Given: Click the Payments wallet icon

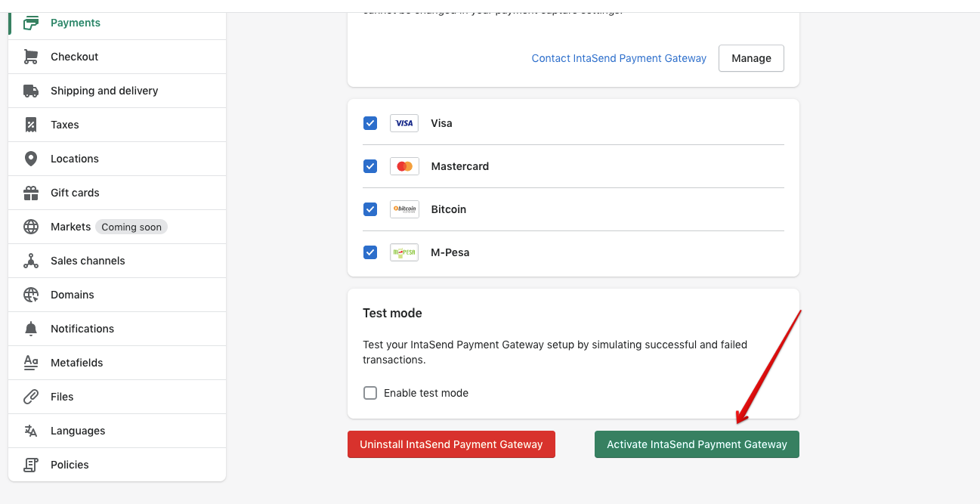Looking at the screenshot, I should (31, 23).
